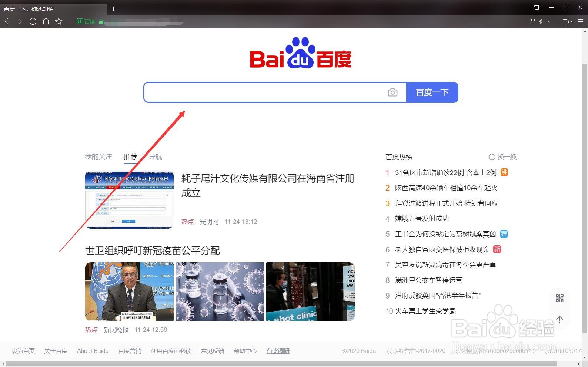Click the vertical scrollbar thumb
Image resolution: width=588 pixels, height=367 pixels.
(585, 198)
